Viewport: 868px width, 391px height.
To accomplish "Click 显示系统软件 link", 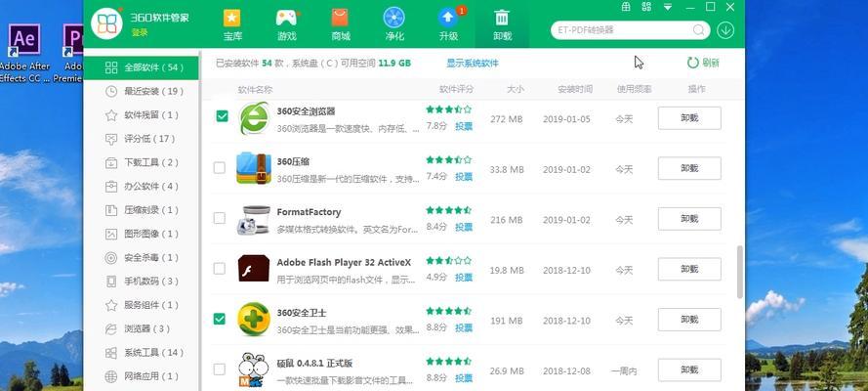I will click(x=473, y=64).
